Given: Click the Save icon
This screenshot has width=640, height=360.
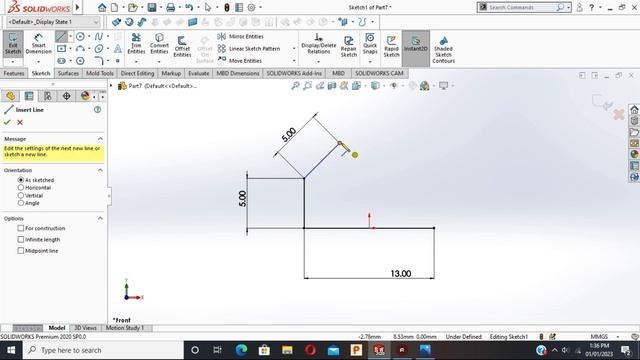Looking at the screenshot, I should click(x=152, y=7).
